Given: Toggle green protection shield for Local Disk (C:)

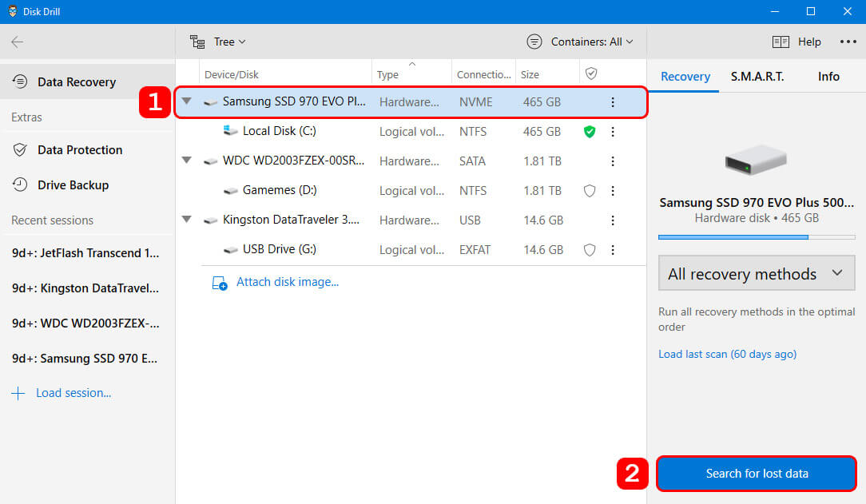Looking at the screenshot, I should tap(590, 131).
